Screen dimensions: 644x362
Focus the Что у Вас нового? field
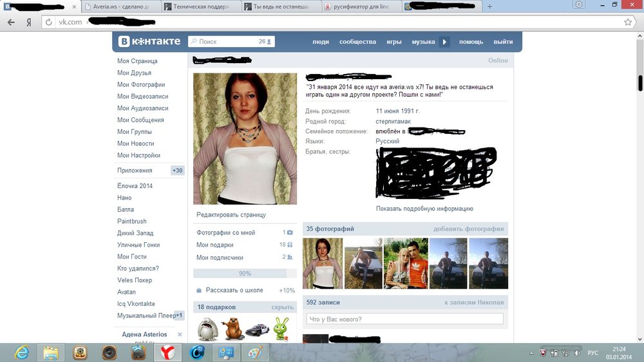(x=406, y=319)
